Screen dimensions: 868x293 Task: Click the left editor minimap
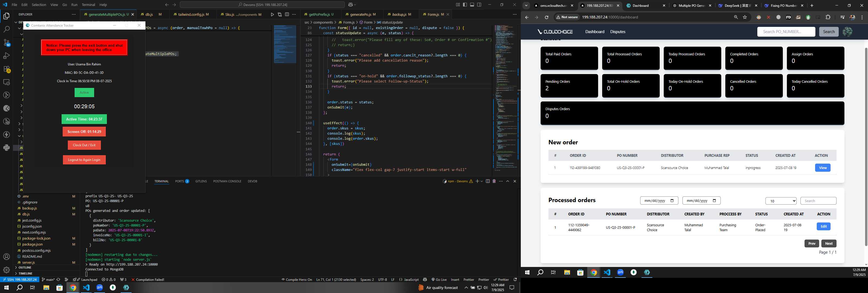[285, 44]
